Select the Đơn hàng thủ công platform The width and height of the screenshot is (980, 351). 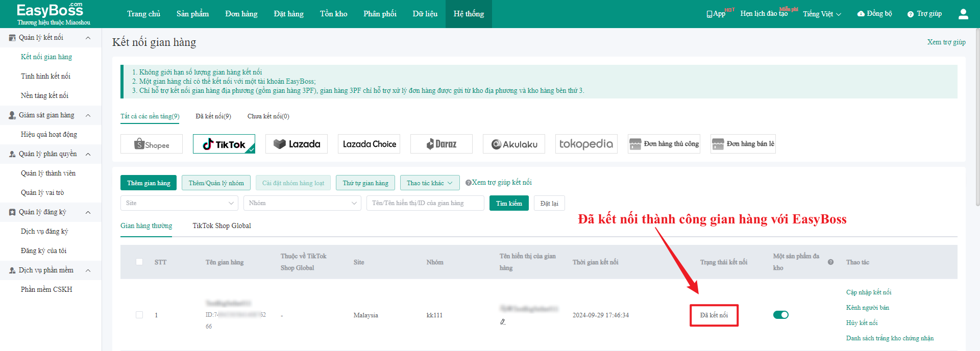(x=664, y=144)
